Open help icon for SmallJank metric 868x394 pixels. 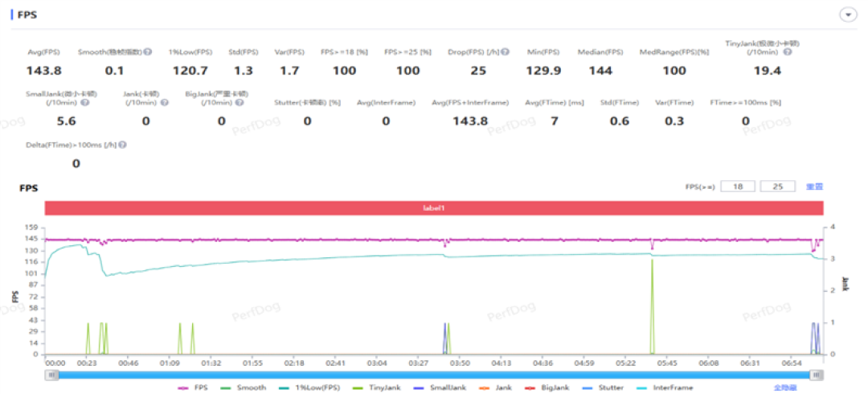pyautogui.click(x=85, y=102)
